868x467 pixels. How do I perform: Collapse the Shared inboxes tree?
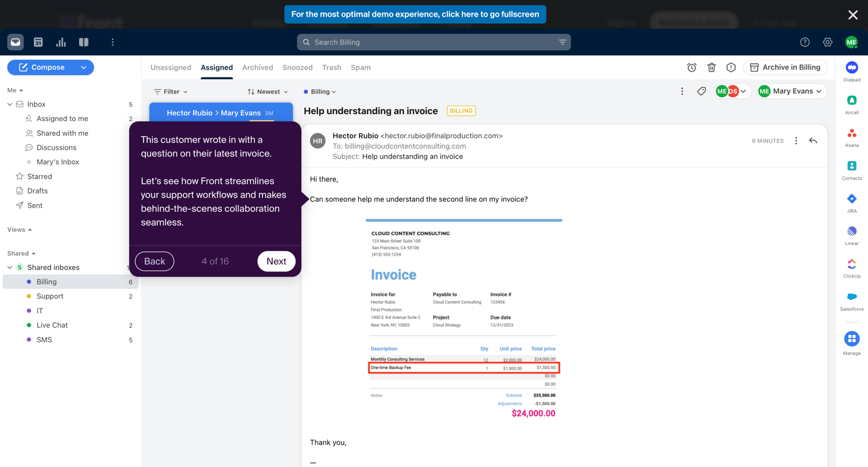(10, 267)
